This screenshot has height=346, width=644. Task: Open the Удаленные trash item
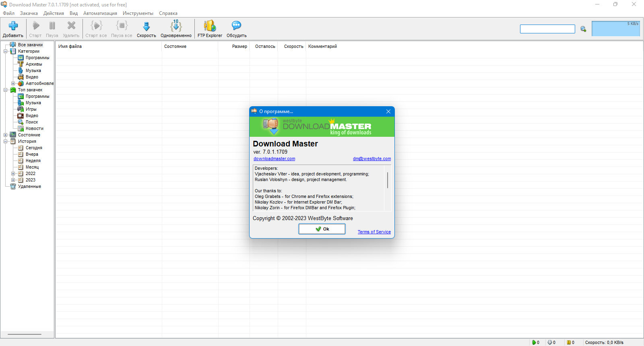(29, 186)
